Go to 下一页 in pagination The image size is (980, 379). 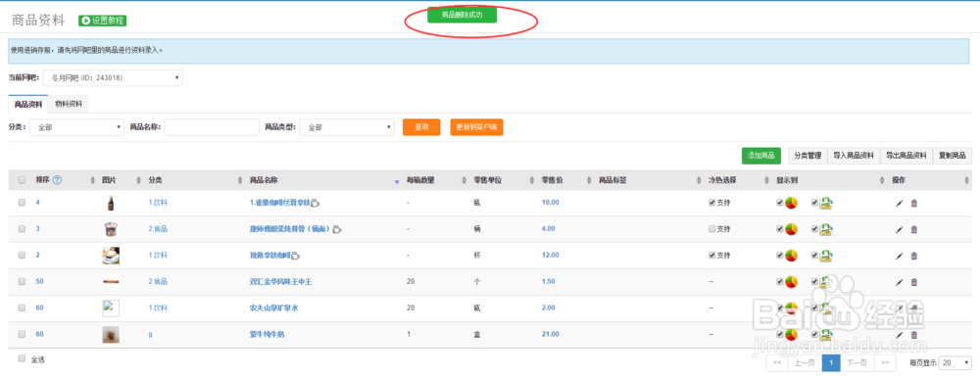pos(857,362)
